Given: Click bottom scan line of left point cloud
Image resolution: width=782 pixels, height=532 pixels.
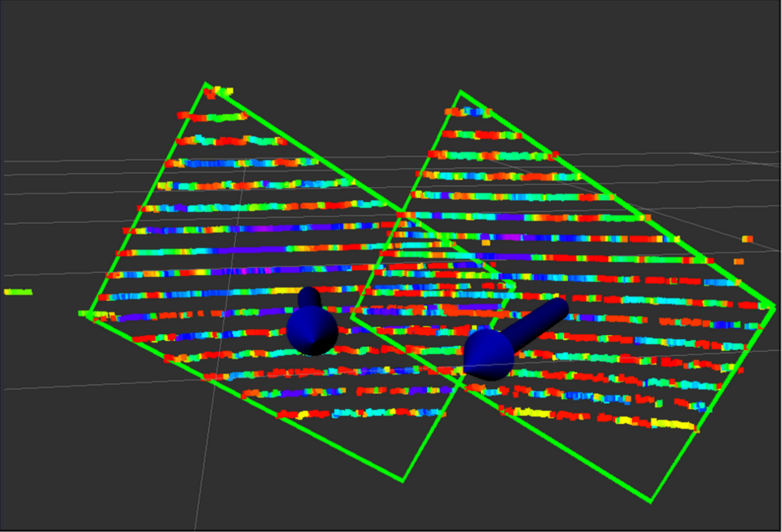Looking at the screenshot, I should pos(361,413).
